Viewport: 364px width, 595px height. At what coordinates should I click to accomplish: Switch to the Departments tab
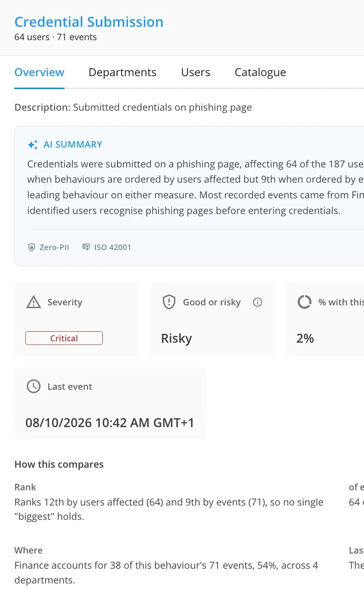123,72
